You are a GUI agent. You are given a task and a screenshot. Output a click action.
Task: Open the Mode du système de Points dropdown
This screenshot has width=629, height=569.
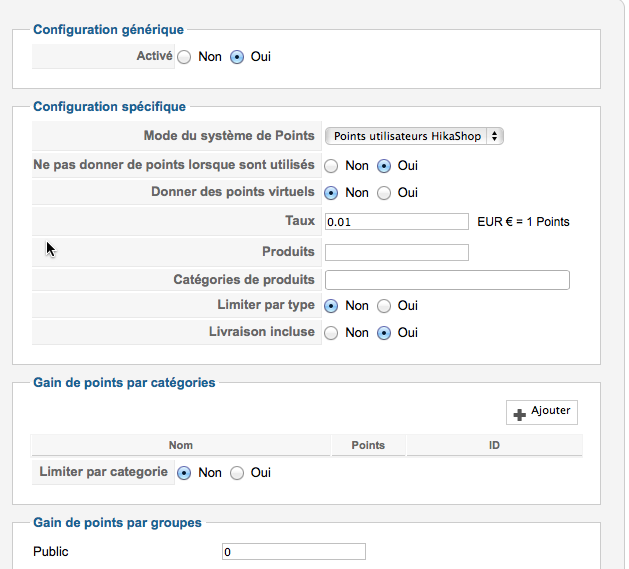(414, 136)
